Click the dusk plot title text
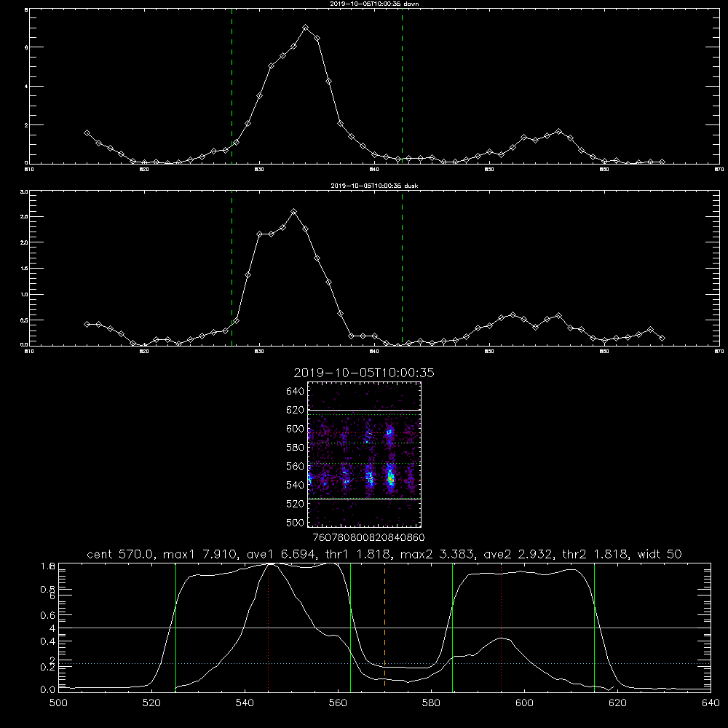Image resolution: width=728 pixels, height=728 pixels. click(374, 186)
